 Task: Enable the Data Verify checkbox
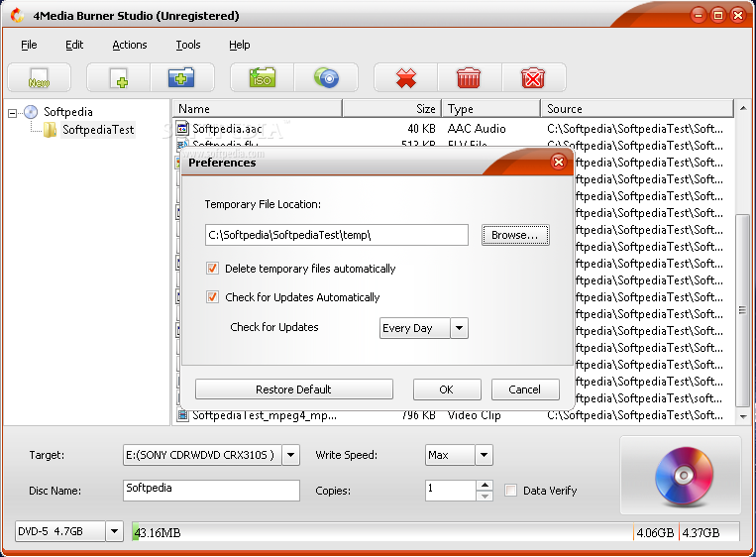(510, 491)
